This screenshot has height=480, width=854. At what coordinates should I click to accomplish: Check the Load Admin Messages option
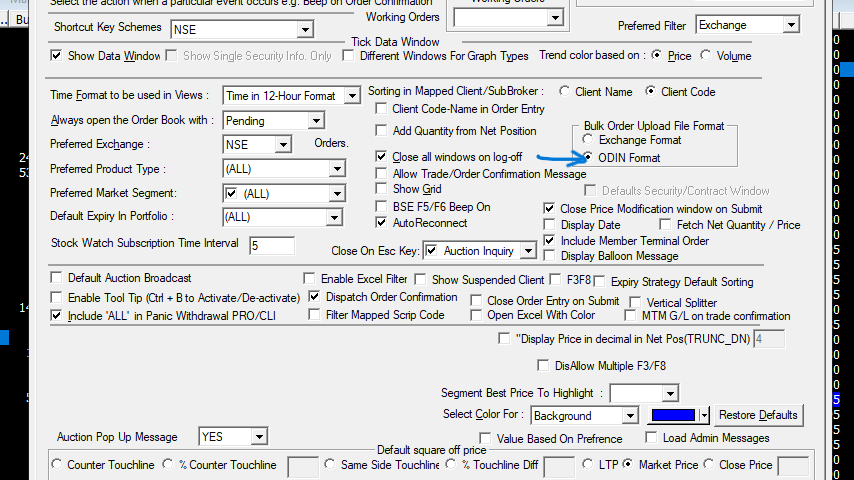coord(652,438)
